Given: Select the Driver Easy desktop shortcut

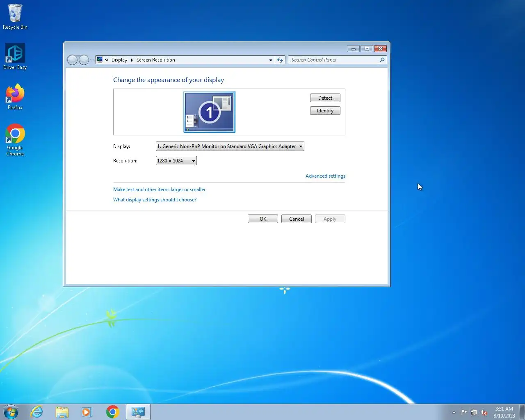Looking at the screenshot, I should 15,57.
